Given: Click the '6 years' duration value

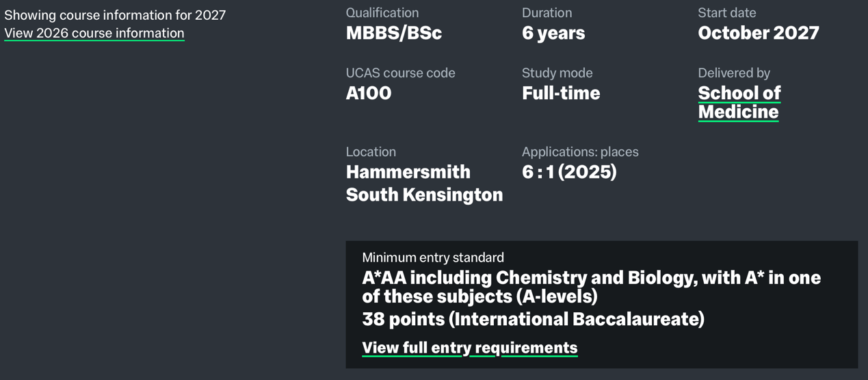Looking at the screenshot, I should (553, 33).
